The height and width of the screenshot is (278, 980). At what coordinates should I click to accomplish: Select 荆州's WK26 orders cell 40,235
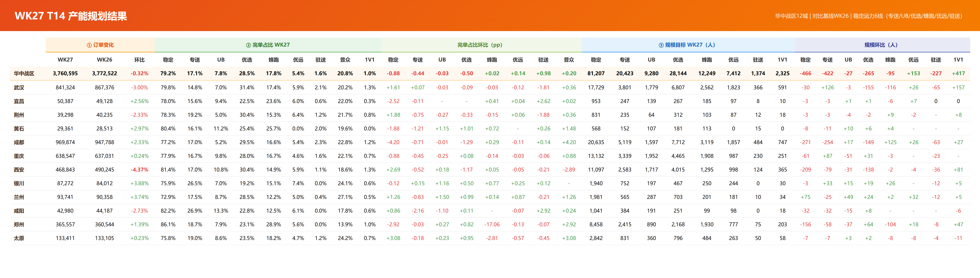(x=105, y=115)
